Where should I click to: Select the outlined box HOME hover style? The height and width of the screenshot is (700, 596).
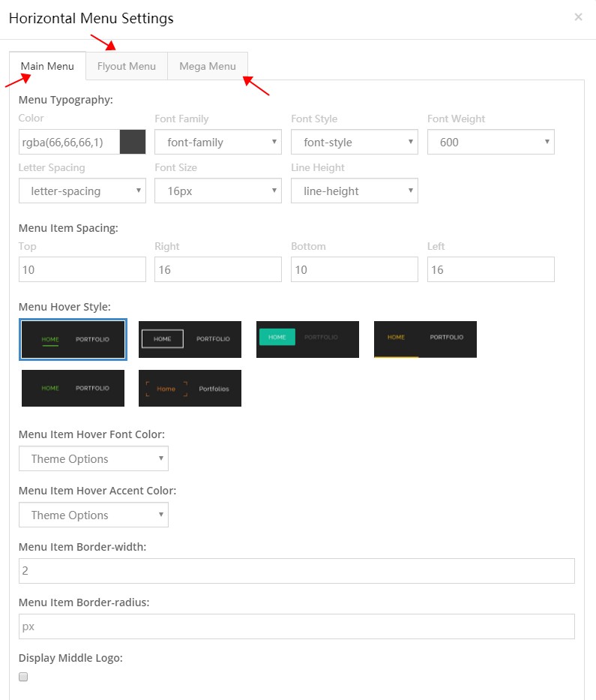pos(190,339)
